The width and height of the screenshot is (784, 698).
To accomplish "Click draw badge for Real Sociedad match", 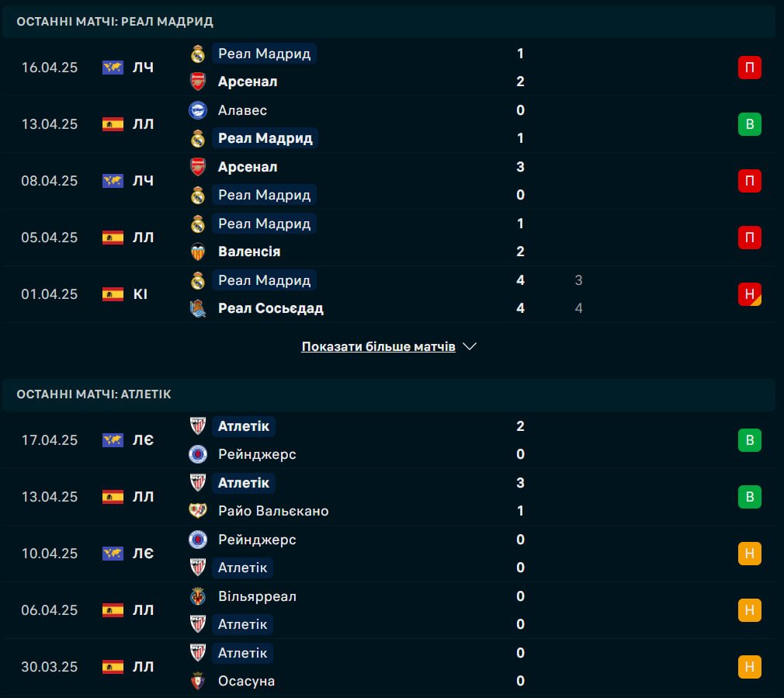I will (750, 294).
